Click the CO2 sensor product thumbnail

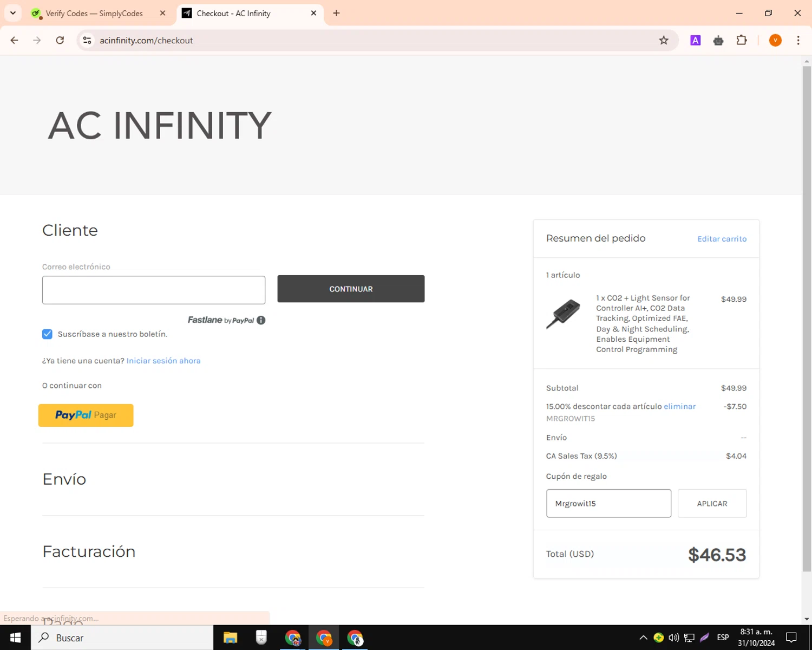(x=563, y=313)
